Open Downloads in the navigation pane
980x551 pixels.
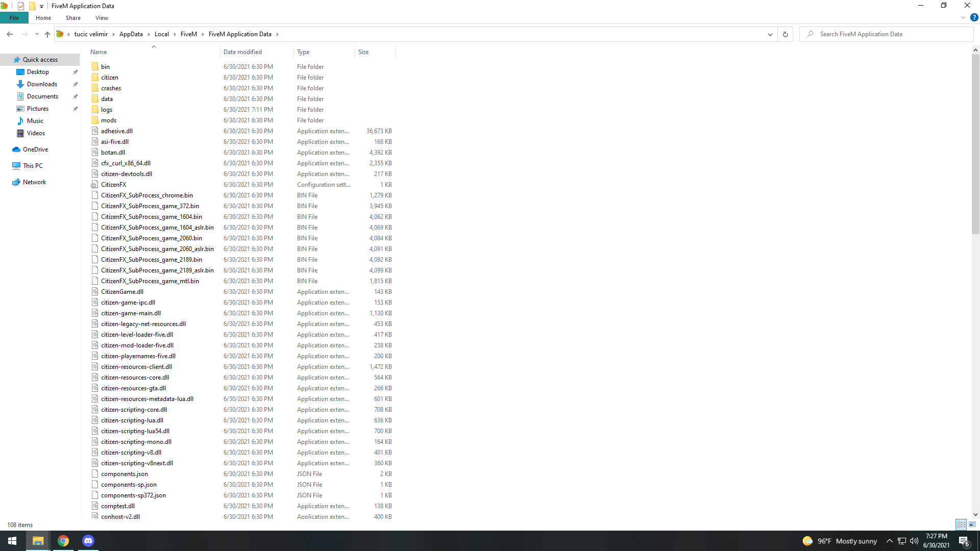point(42,84)
